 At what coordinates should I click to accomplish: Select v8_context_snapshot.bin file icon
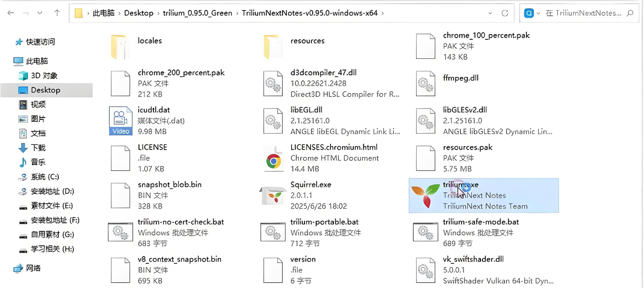(x=121, y=270)
